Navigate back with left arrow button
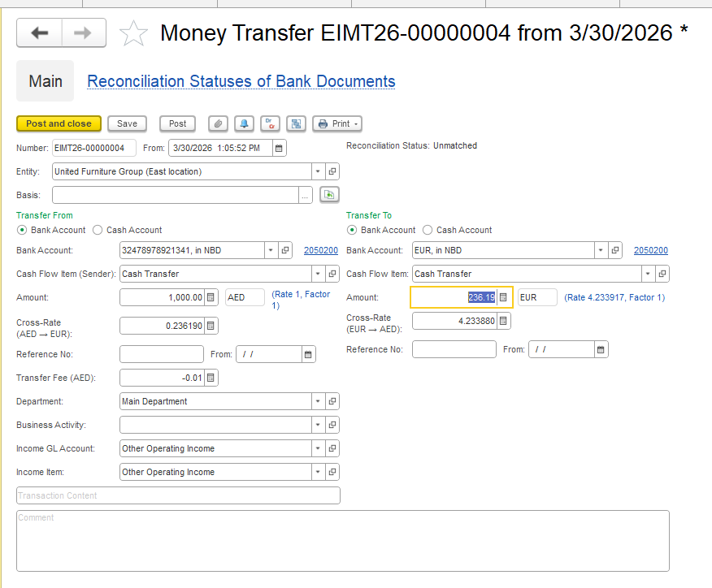 (39, 33)
